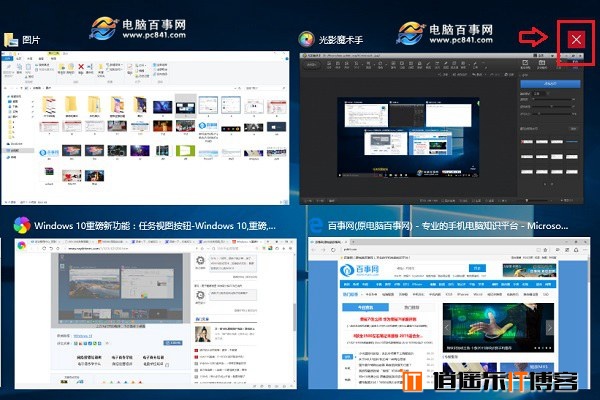Open the Windows 10重磅新功能 browser window thumbnail
Image resolution: width=600 pixels, height=400 pixels.
[156, 314]
